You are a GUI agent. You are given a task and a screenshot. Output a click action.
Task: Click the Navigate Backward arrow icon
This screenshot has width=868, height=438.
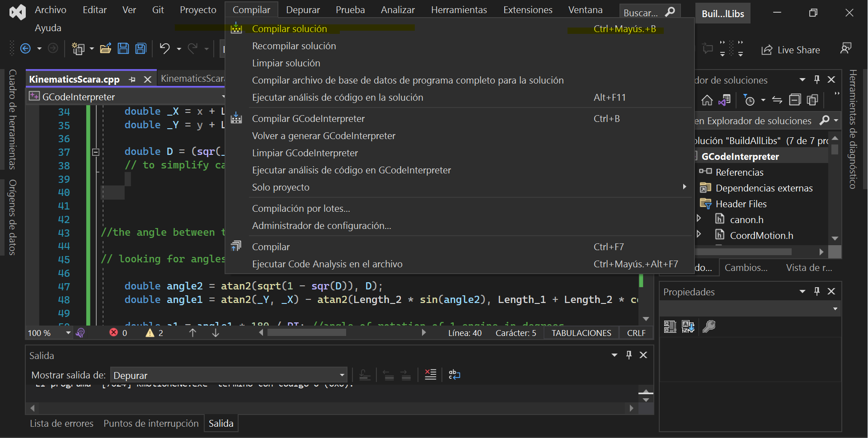(26, 49)
